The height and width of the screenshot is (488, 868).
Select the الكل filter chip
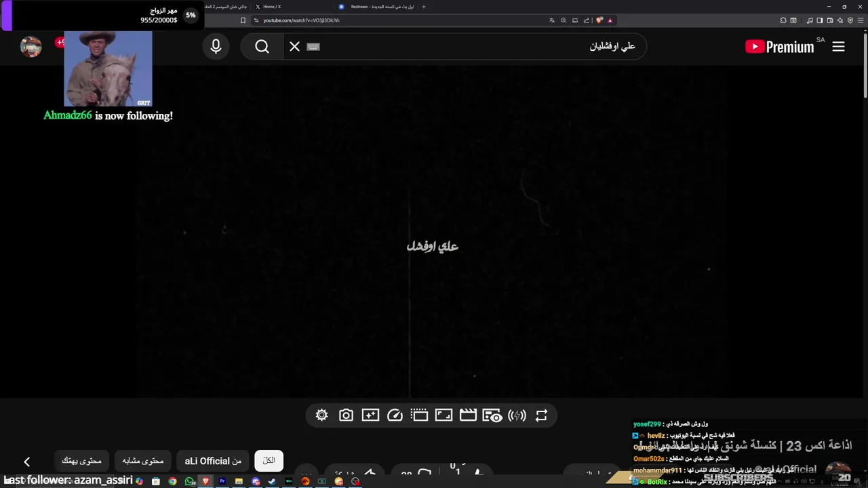pyautogui.click(x=269, y=461)
